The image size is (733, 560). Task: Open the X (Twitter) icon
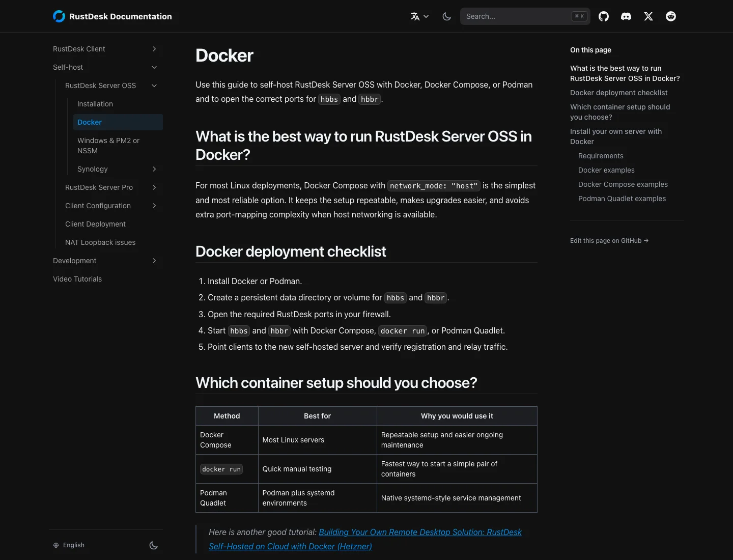(649, 16)
